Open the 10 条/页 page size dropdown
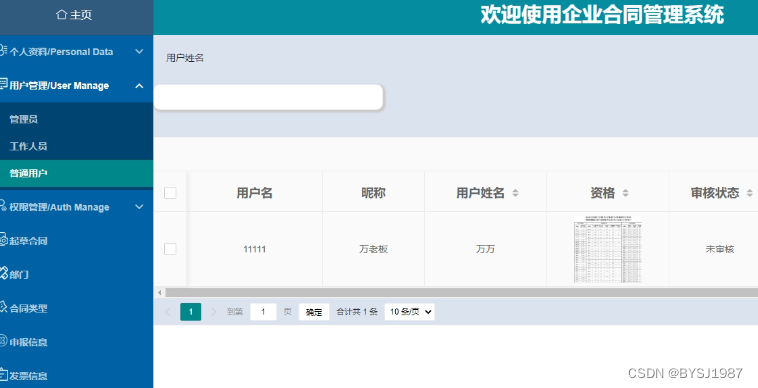The height and width of the screenshot is (388, 758). tap(409, 312)
